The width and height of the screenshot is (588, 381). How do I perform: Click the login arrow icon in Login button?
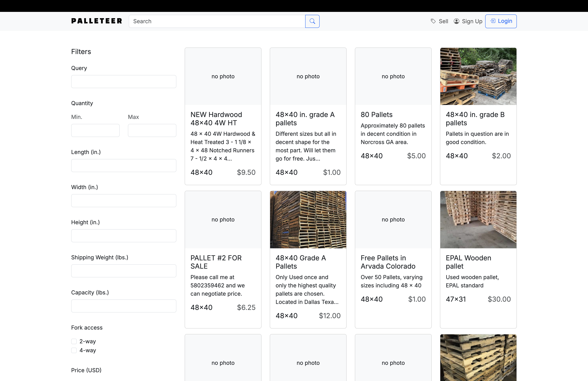pyautogui.click(x=493, y=21)
